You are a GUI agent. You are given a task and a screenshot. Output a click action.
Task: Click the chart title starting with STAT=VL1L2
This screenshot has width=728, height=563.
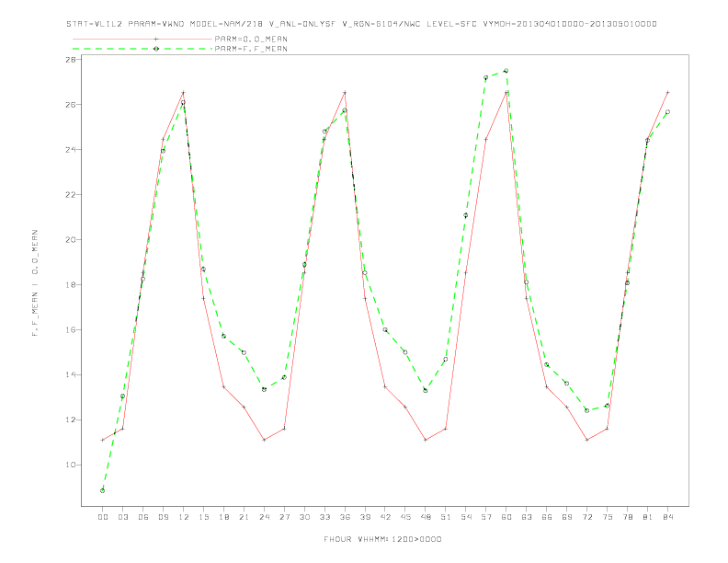click(361, 24)
